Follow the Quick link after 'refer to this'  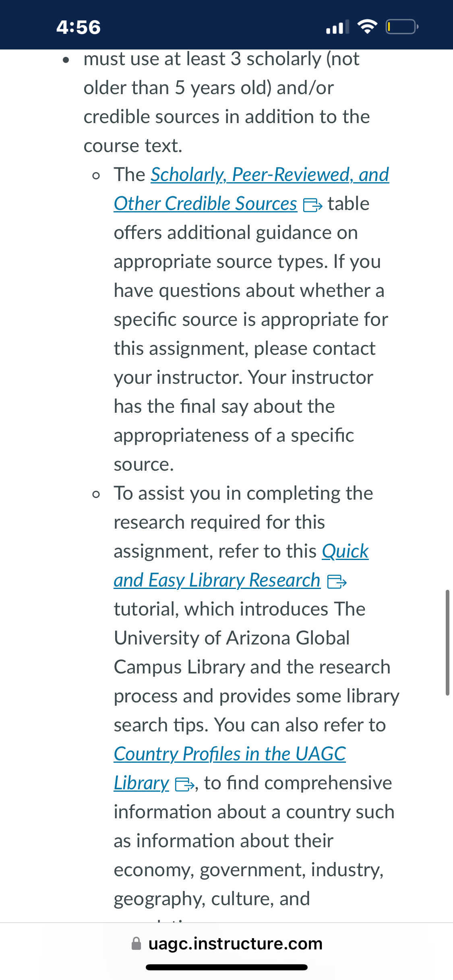345,551
